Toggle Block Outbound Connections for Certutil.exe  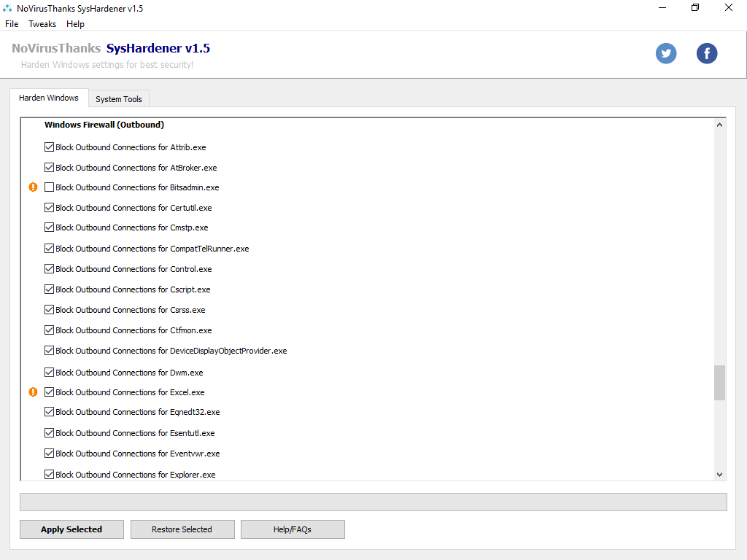[49, 208]
